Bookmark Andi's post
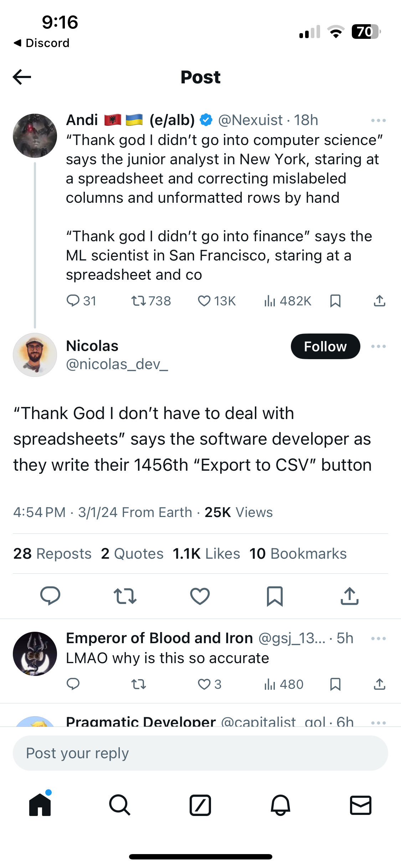The image size is (401, 868). click(x=335, y=301)
